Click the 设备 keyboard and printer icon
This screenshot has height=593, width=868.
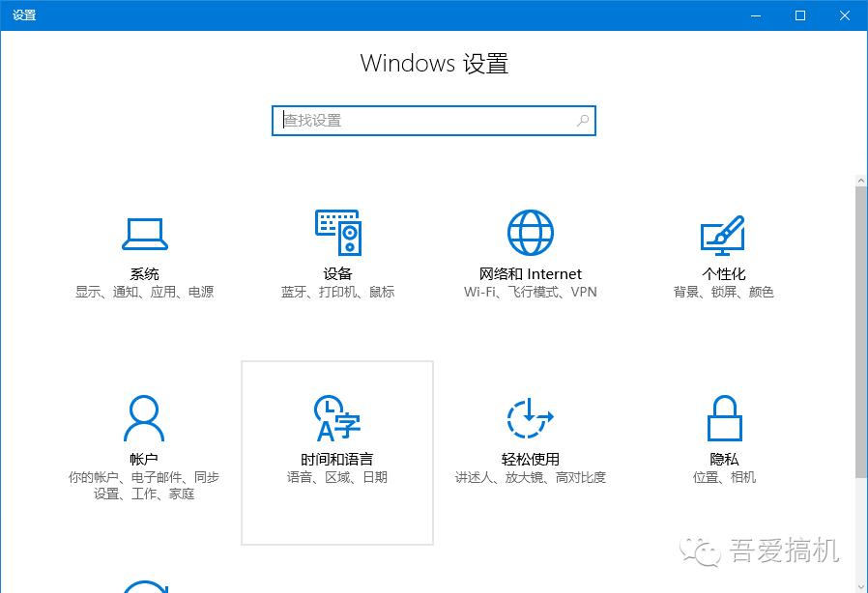pos(337,231)
